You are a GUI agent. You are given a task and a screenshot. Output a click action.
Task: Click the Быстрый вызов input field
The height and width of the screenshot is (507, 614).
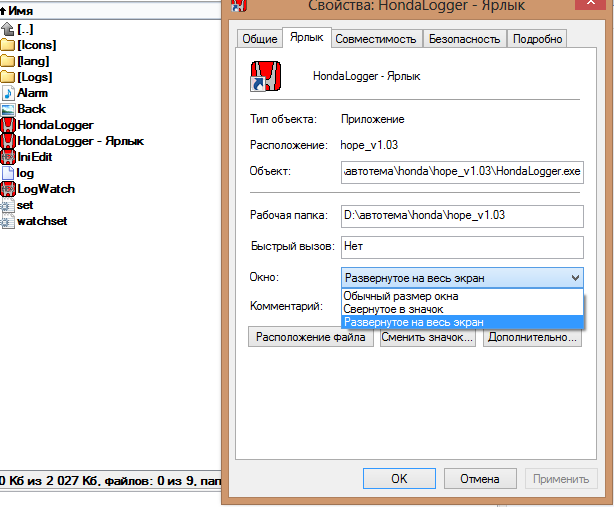(462, 247)
